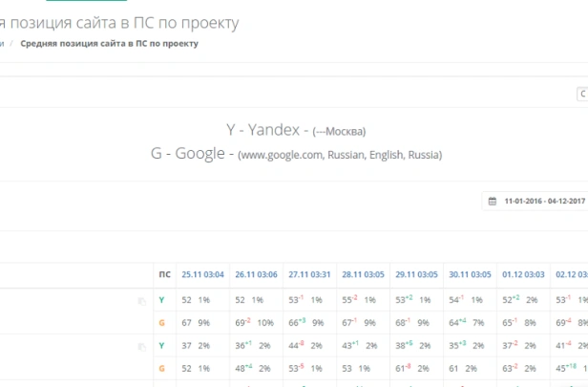
Task: Select the green Y marker in second project
Action: (x=161, y=346)
